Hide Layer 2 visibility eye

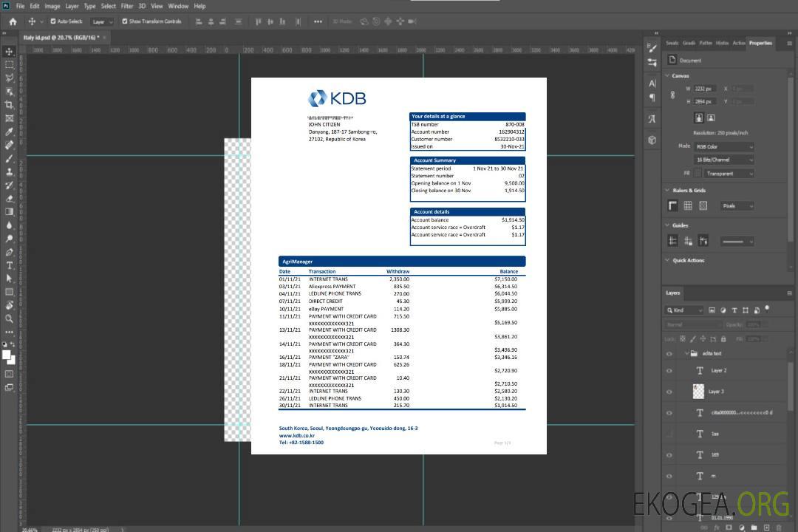point(669,371)
